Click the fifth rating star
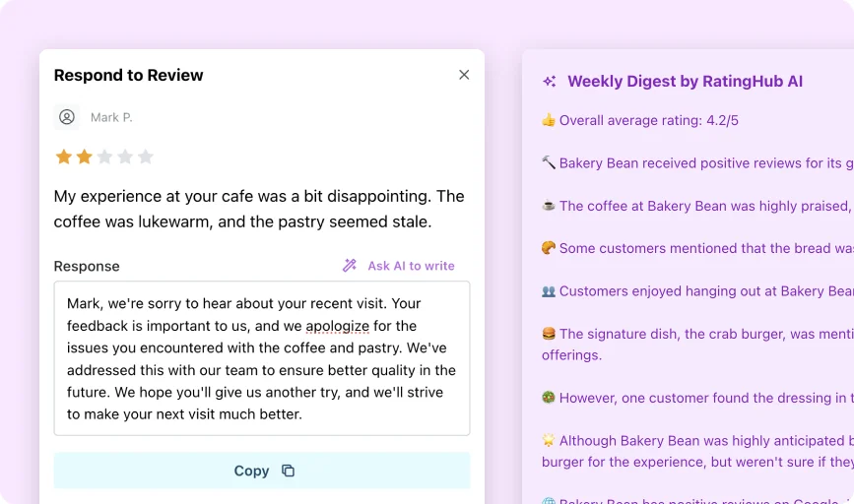 tap(146, 157)
